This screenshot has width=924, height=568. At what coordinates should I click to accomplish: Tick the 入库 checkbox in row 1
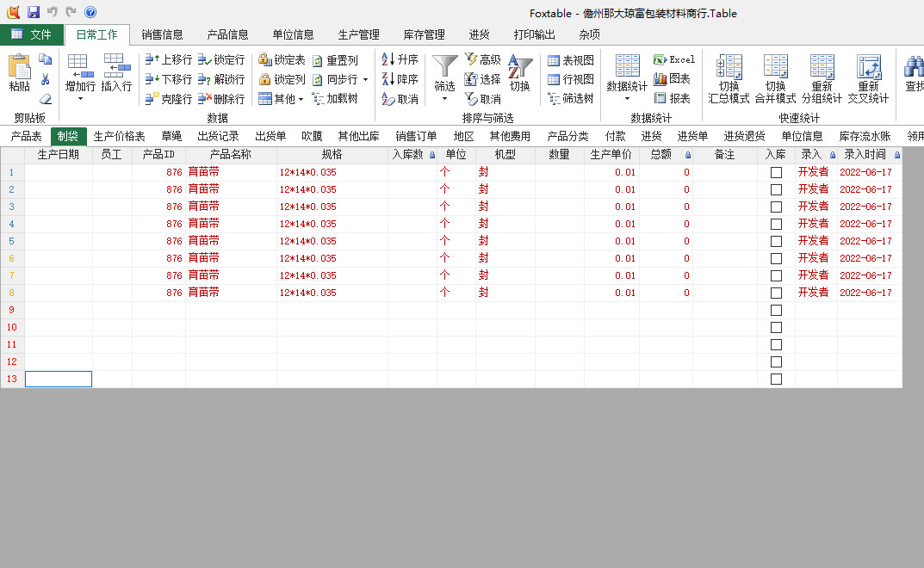click(776, 172)
